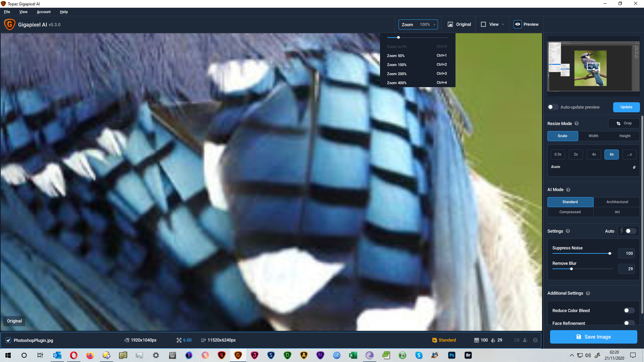Click the Remove Blur slider handle

tap(571, 269)
